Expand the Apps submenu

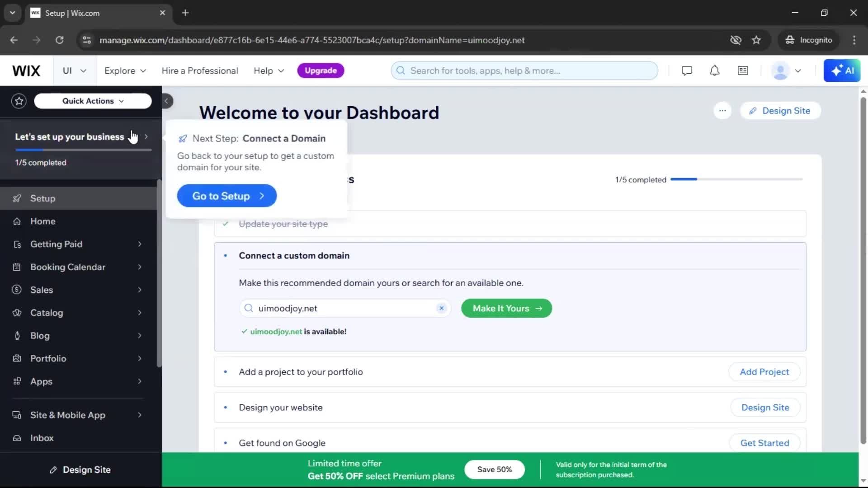pos(140,381)
